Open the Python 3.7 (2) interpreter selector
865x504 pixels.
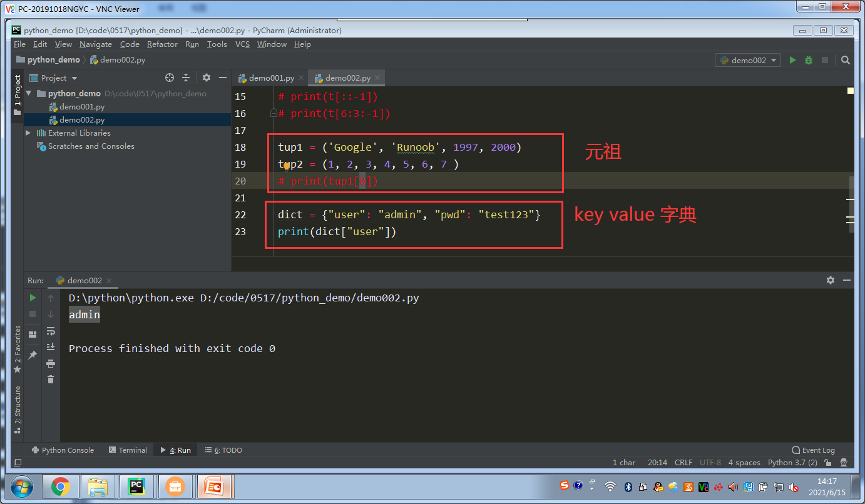pos(792,463)
